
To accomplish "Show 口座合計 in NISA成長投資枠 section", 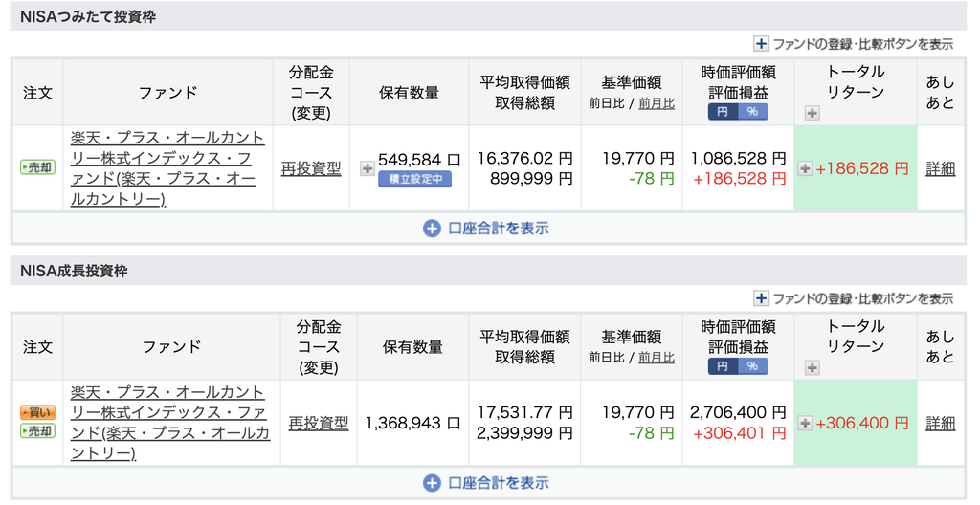I will [x=485, y=483].
